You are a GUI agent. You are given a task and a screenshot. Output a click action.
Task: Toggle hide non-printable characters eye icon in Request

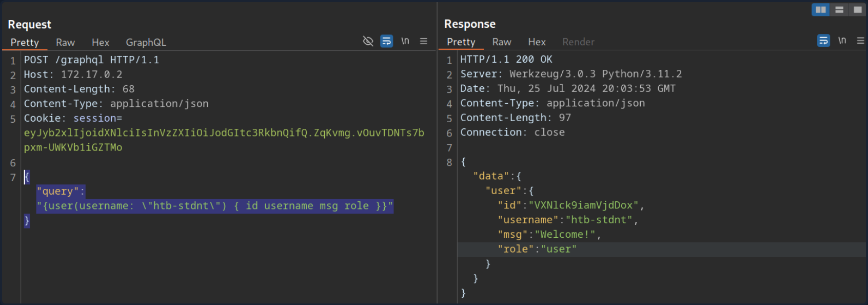point(368,41)
